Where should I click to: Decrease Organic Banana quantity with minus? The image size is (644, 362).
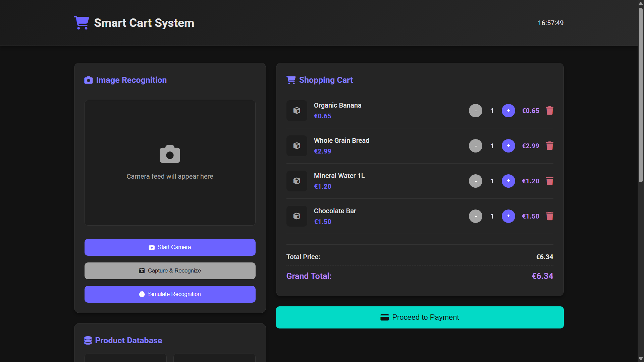click(476, 111)
